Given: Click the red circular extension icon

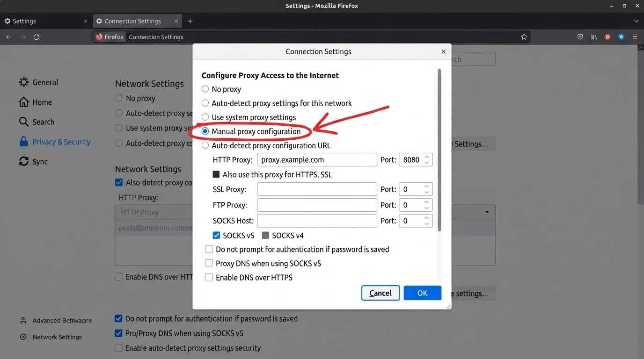Looking at the screenshot, I should pyautogui.click(x=607, y=37).
